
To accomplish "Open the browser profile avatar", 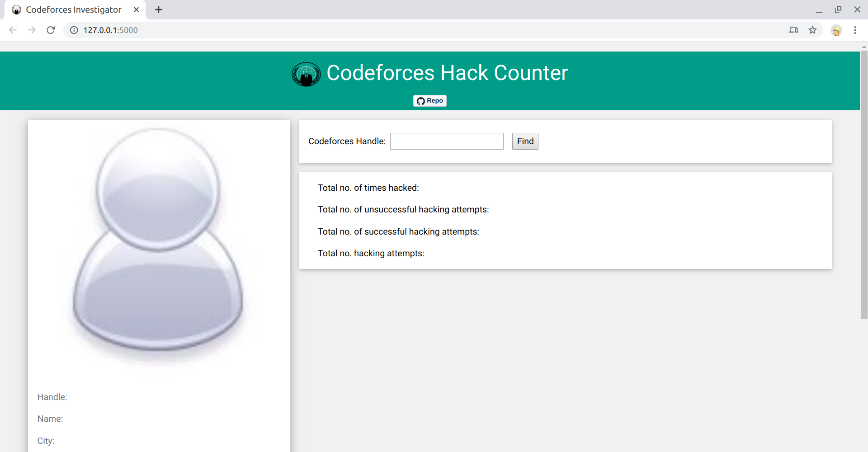I will point(836,30).
